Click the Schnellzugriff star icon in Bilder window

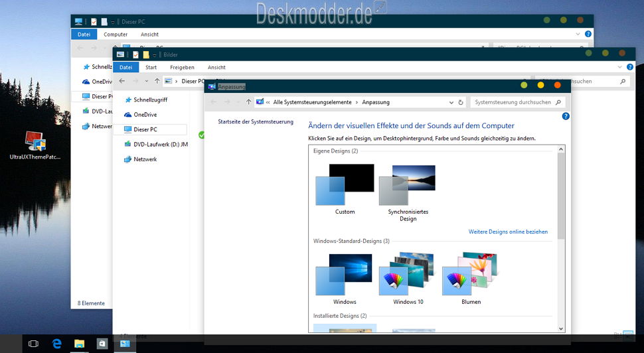click(x=128, y=100)
